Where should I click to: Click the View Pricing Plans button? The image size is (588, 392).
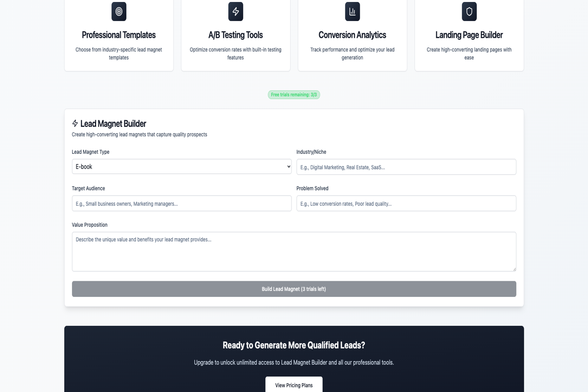point(294,385)
